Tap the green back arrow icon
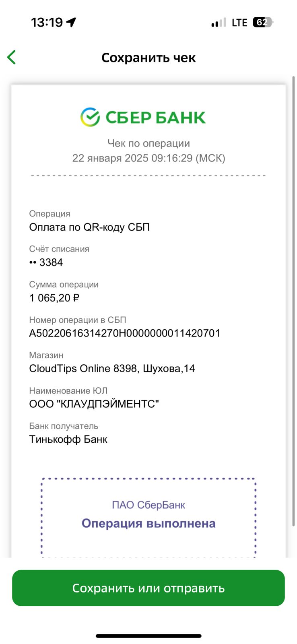297x644 pixels. click(x=11, y=58)
